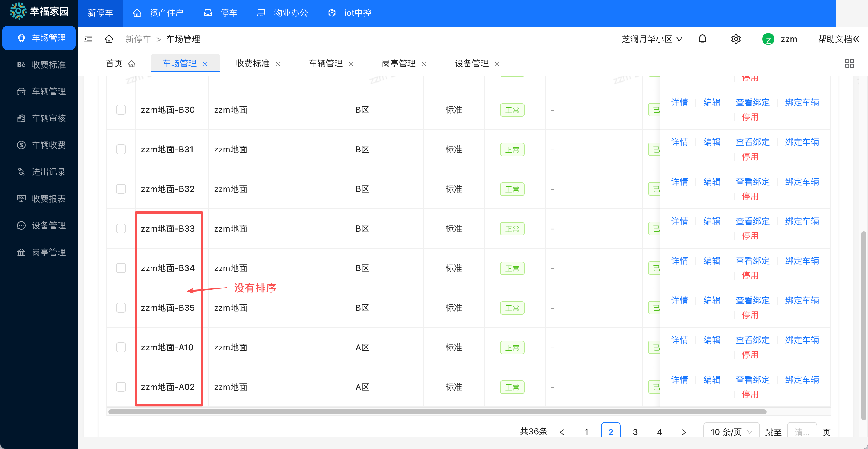Open the settings gear icon
The image size is (868, 449).
(736, 39)
